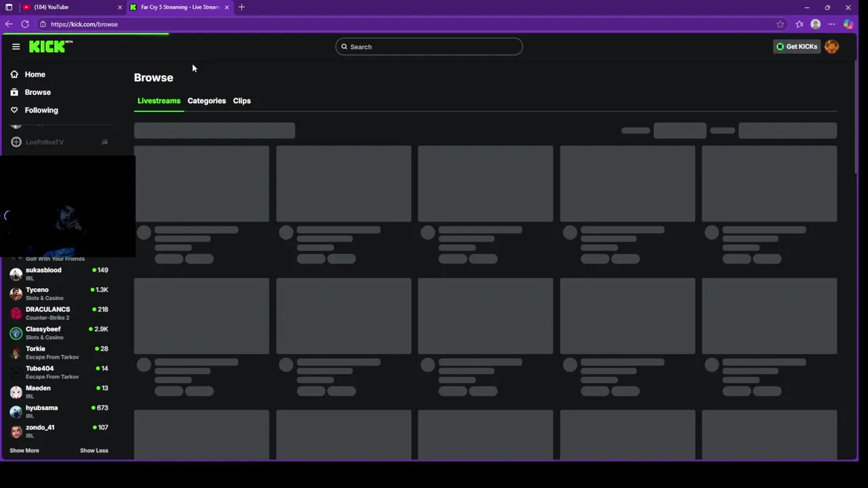Click Show Less in sidebar

coord(94,451)
